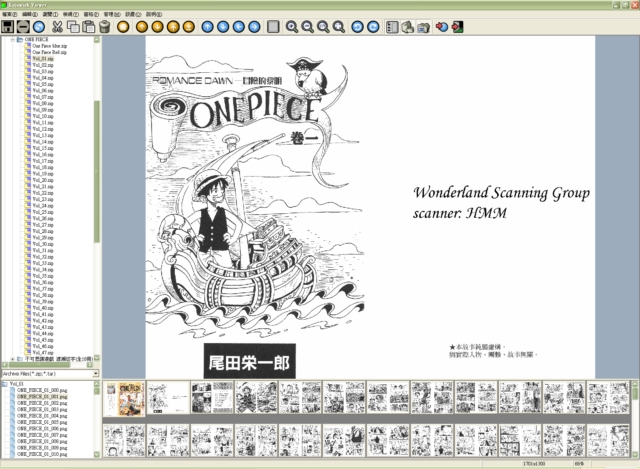Click file list scroll-up arrow
This screenshot has width=640, height=469.
tap(97, 384)
